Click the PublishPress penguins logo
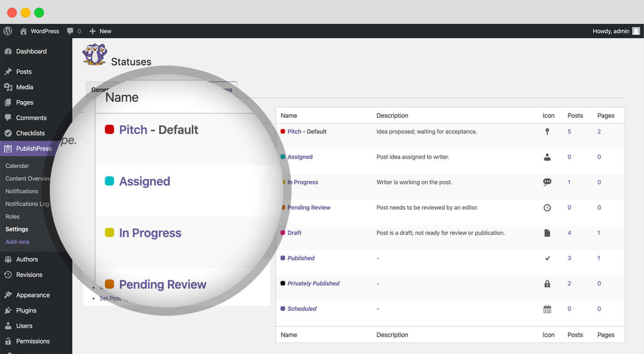 pos(95,54)
